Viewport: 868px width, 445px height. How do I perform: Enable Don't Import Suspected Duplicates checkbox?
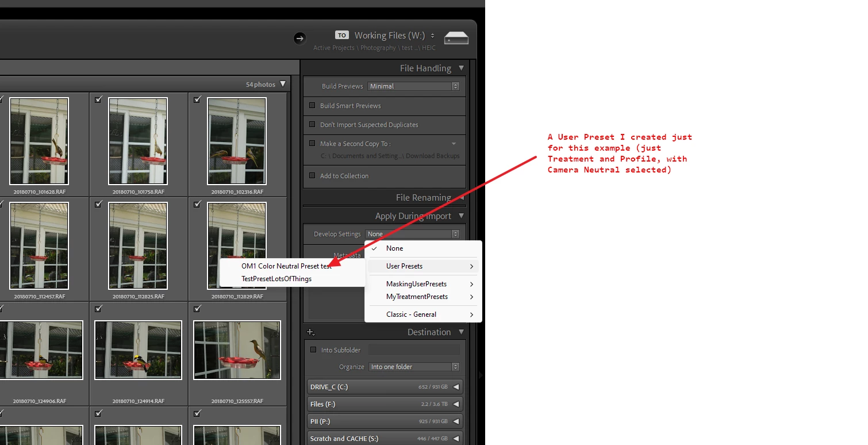pyautogui.click(x=313, y=124)
